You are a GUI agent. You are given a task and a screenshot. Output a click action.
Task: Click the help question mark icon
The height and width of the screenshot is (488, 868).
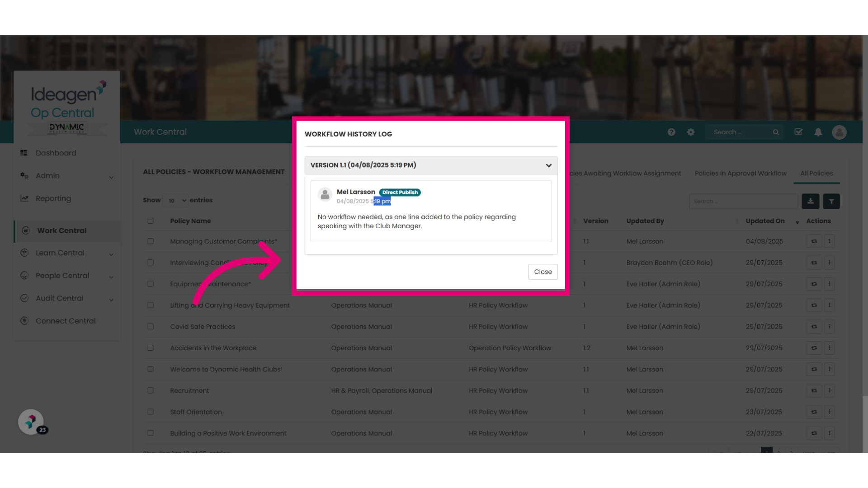pyautogui.click(x=671, y=132)
